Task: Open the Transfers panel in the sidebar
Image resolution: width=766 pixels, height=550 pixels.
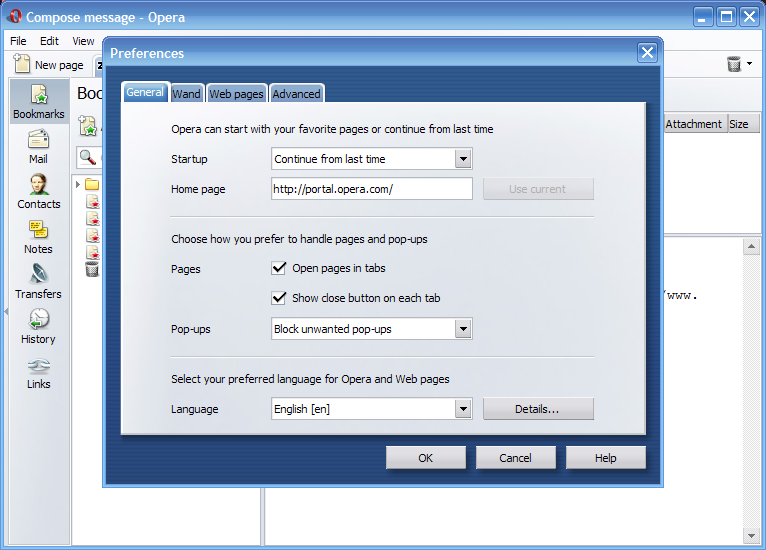Action: tap(39, 281)
